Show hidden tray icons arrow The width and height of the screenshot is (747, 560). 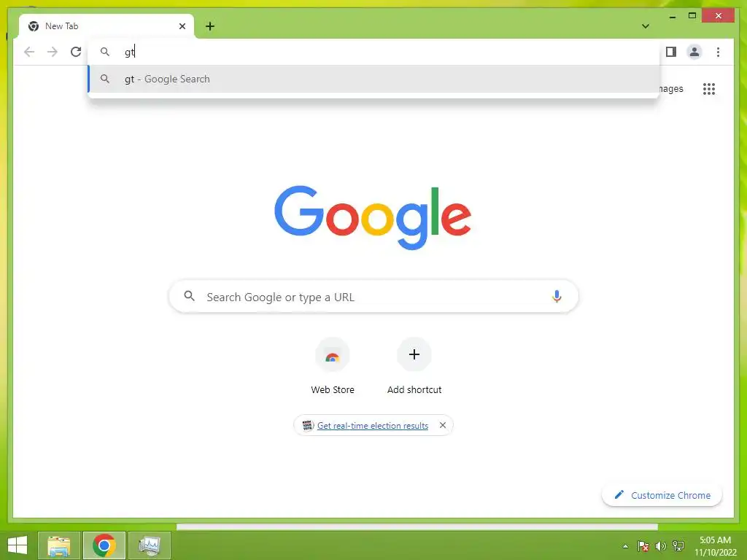click(x=625, y=546)
